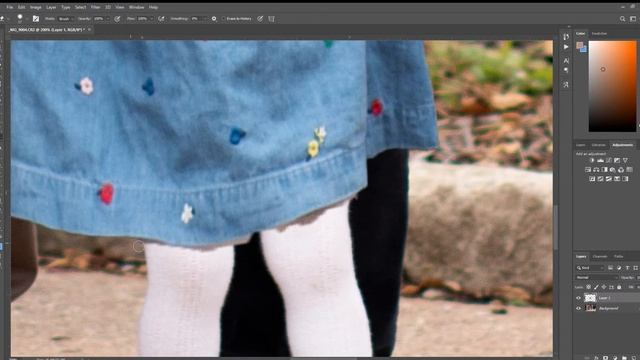Add a Vibrance adjustment
This screenshot has height=360, width=640.
tap(625, 160)
